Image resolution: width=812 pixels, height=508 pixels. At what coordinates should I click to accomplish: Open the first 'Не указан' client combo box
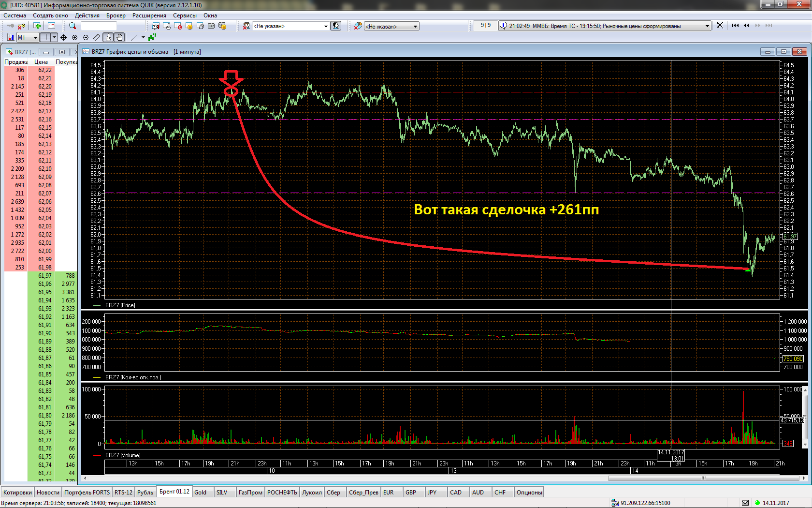point(290,26)
